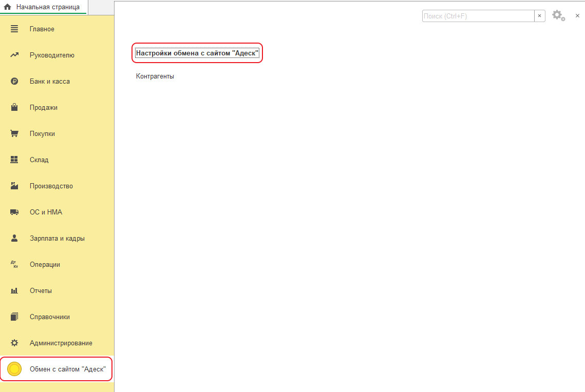The image size is (585, 392).
Task: Click the Руководителю chart icon
Action: point(14,55)
